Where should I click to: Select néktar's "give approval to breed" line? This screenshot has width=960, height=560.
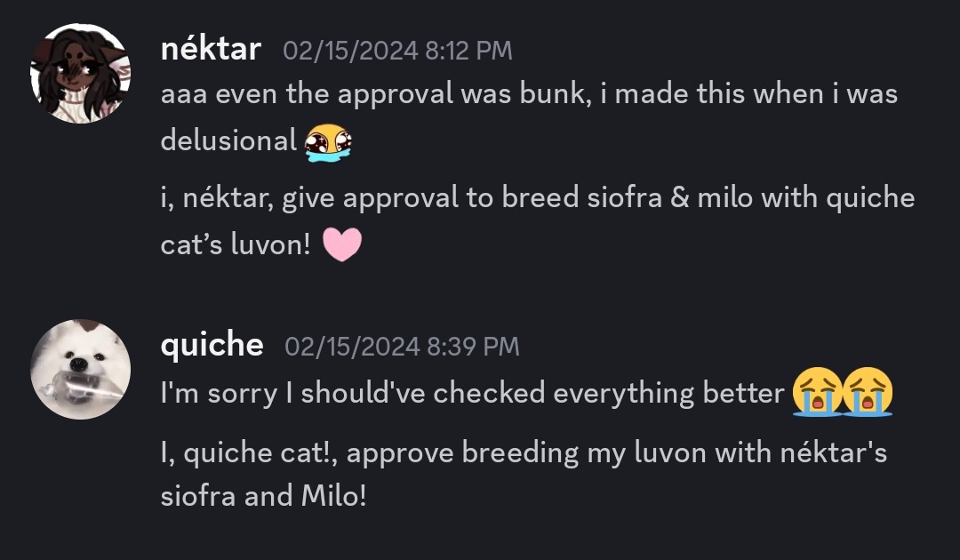pos(538,198)
